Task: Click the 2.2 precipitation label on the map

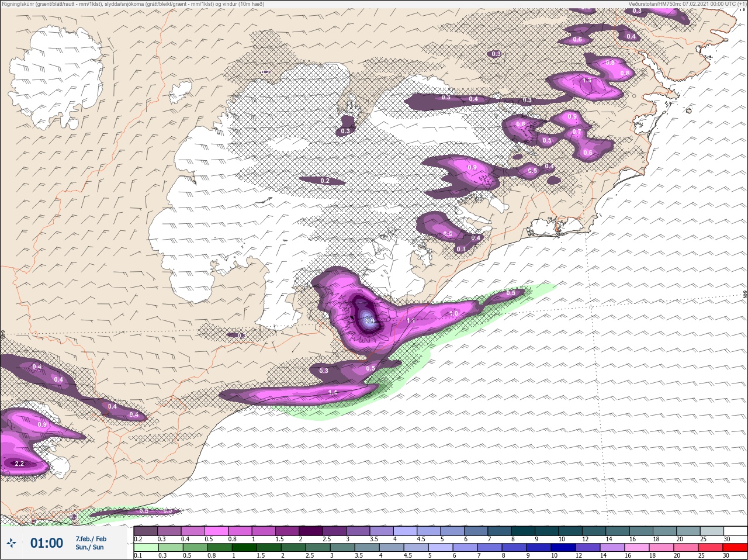Action: (19, 464)
